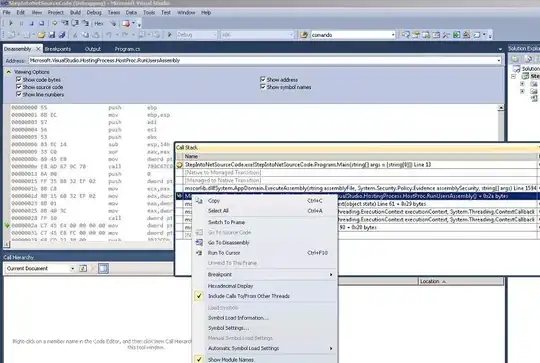Click the highlighted Call Hierarchy pane toolbar icon
The height and width of the screenshot is (363, 540).
click(103, 268)
